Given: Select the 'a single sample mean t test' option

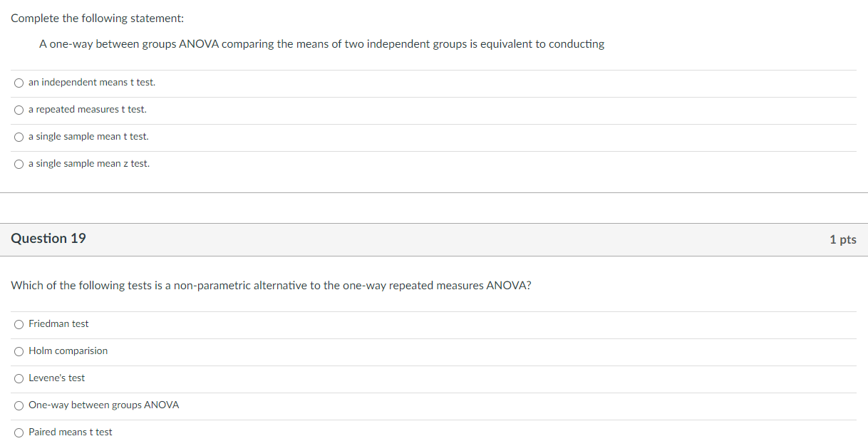Looking at the screenshot, I should (x=19, y=136).
